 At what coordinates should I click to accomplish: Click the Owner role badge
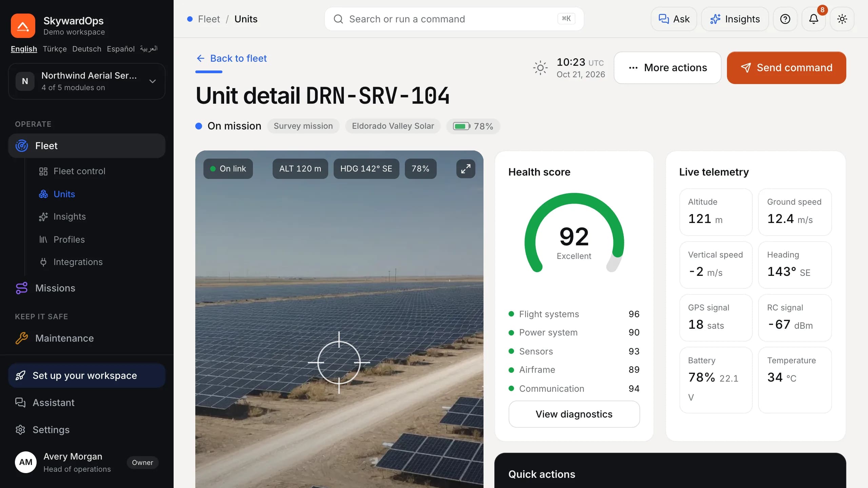pos(143,463)
